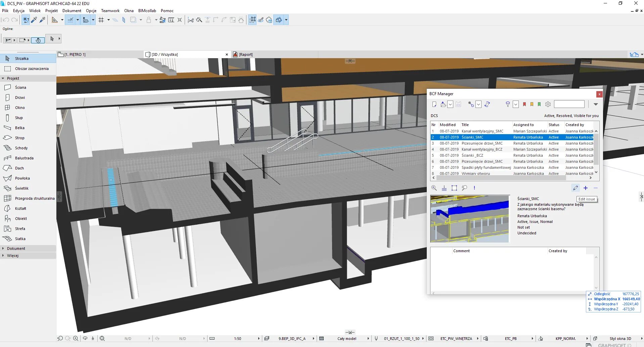Open the 1:50 scale dropdown
The image size is (644, 347).
259,339
